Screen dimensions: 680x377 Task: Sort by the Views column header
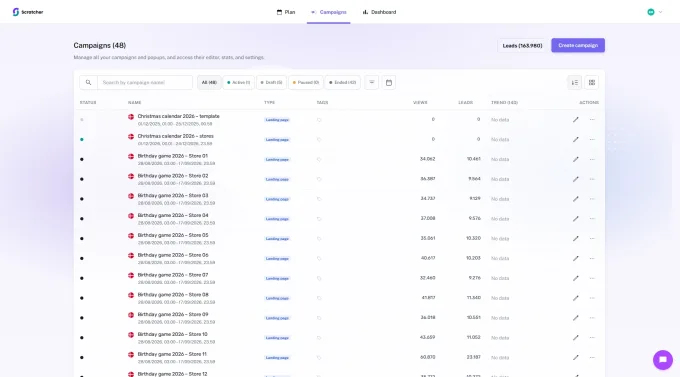[420, 103]
